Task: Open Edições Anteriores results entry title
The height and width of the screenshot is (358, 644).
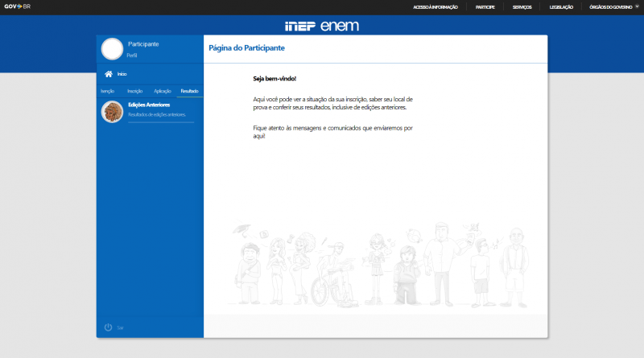Action: pos(149,105)
